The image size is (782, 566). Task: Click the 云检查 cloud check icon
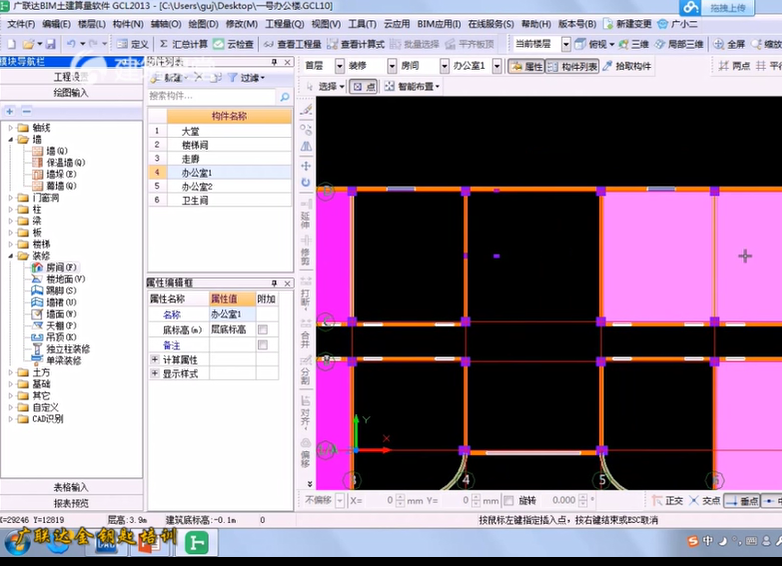click(233, 44)
